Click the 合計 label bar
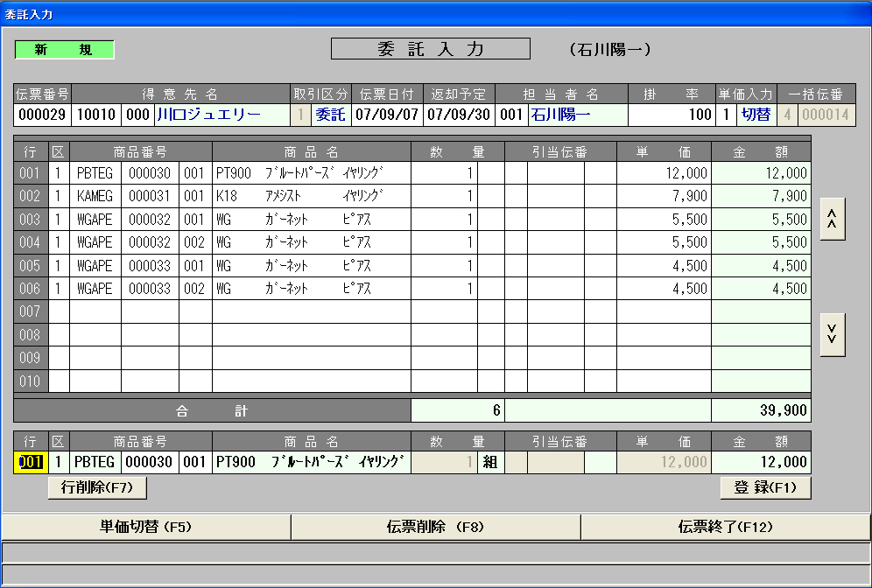Image resolution: width=872 pixels, height=588 pixels. click(x=212, y=410)
